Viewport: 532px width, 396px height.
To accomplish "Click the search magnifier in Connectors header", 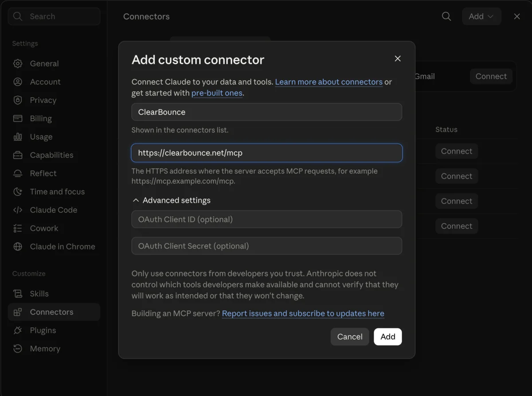I will tap(446, 16).
